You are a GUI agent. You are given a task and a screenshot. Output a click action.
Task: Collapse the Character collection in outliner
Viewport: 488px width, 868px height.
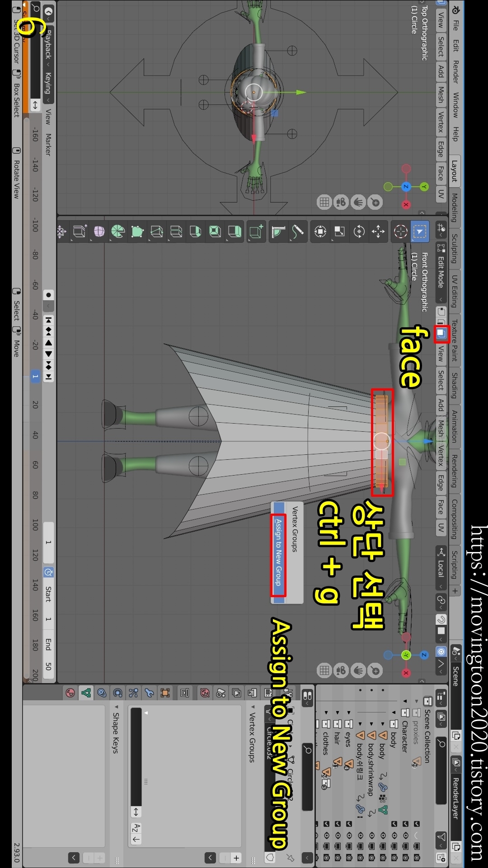[405, 701]
